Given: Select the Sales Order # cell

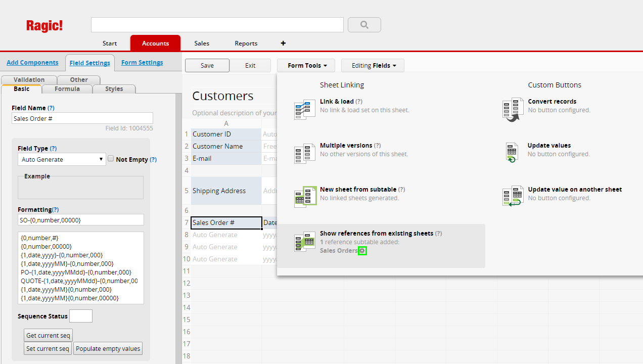Looking at the screenshot, I should tap(226, 223).
